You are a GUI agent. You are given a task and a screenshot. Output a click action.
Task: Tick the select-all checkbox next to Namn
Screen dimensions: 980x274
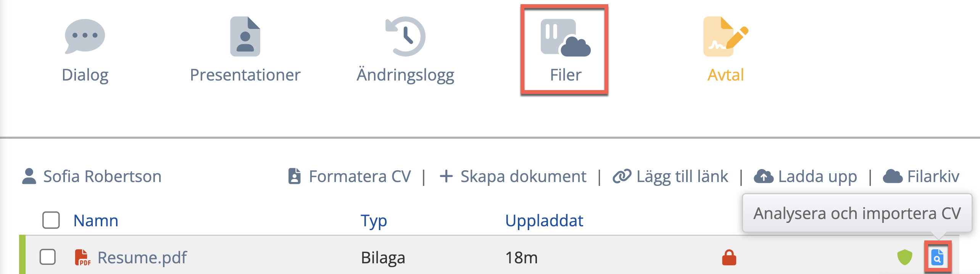pyautogui.click(x=51, y=220)
